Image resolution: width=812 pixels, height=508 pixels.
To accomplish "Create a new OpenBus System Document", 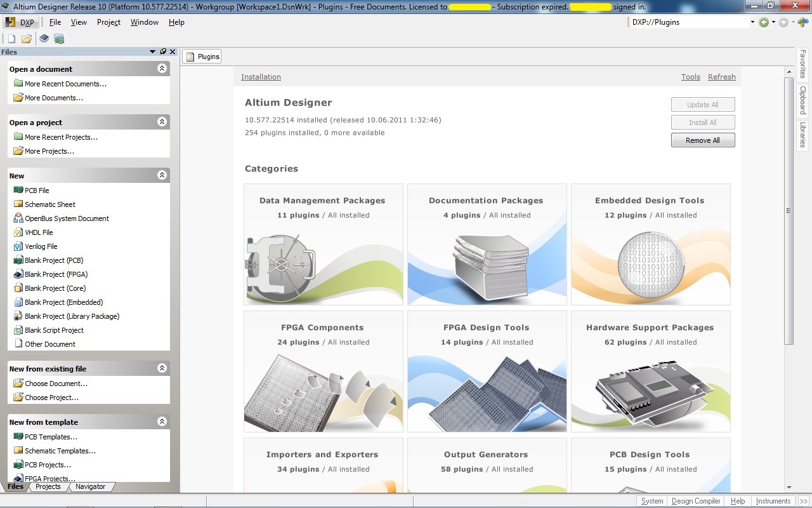I will [x=67, y=218].
